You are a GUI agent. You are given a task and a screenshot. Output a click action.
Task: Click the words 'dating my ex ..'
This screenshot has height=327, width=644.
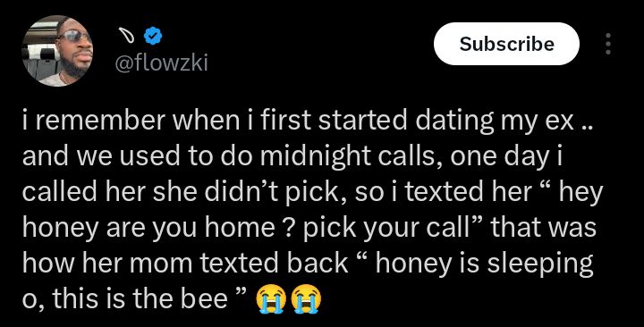505,122
